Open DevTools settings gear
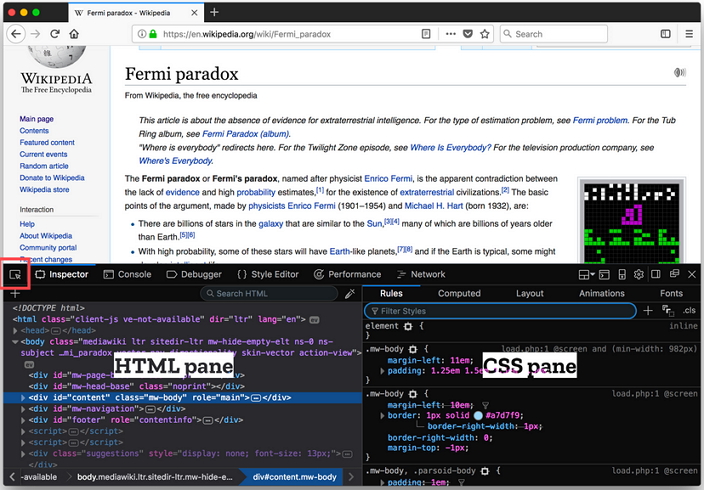The height and width of the screenshot is (490, 704). point(638,274)
